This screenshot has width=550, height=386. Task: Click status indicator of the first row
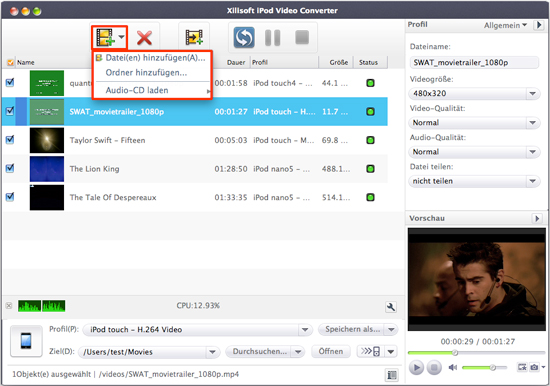[370, 83]
